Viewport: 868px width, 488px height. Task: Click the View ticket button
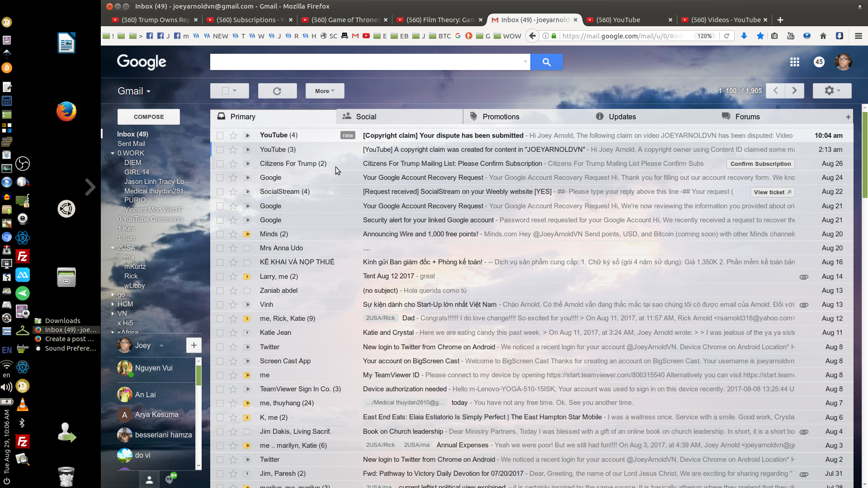click(772, 192)
